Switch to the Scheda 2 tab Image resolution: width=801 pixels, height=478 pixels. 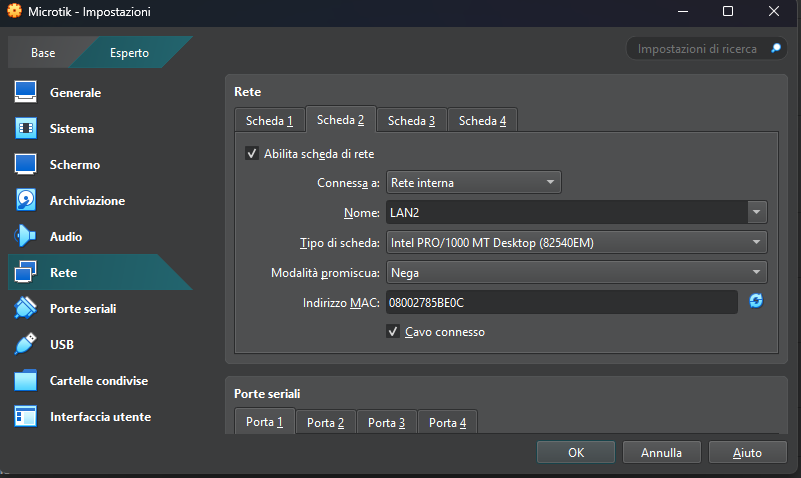click(x=341, y=120)
